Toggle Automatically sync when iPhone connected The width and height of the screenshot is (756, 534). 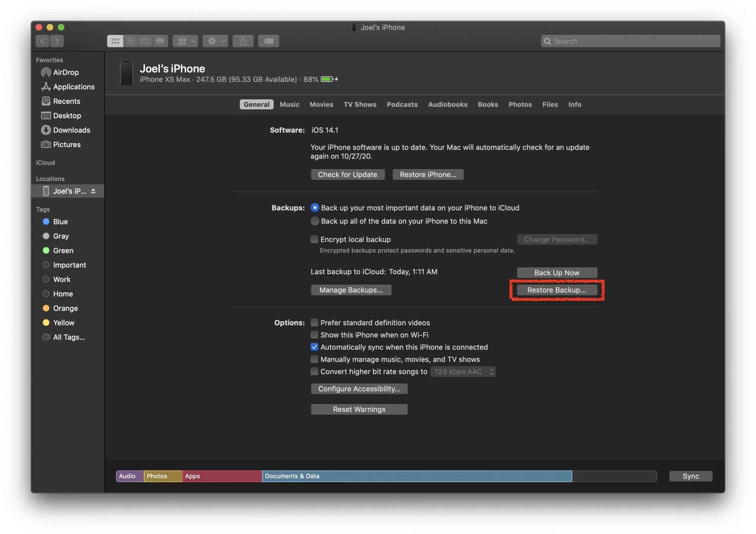point(314,347)
